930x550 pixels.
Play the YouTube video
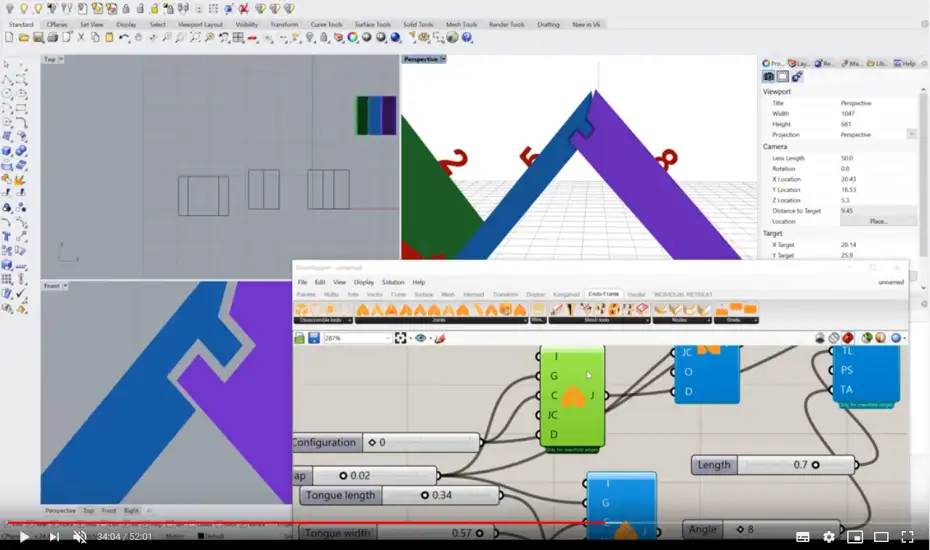coord(24,537)
